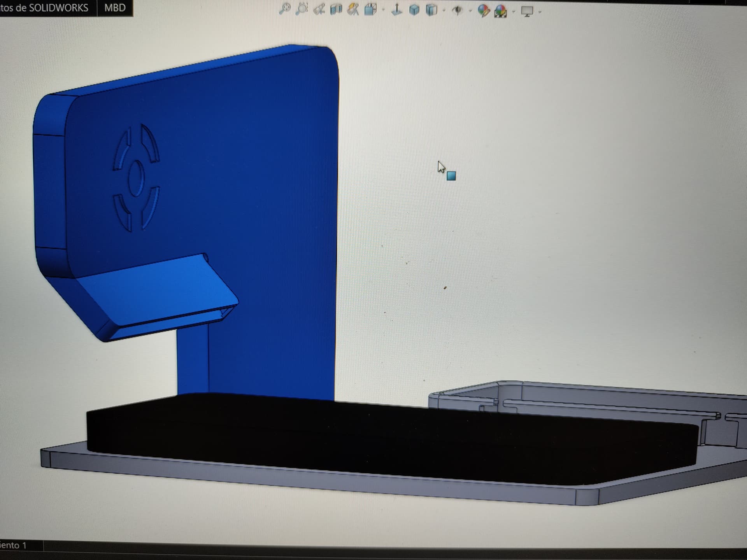Expand the View Orientation dropdown arrow
The height and width of the screenshot is (560, 747).
coord(383,10)
